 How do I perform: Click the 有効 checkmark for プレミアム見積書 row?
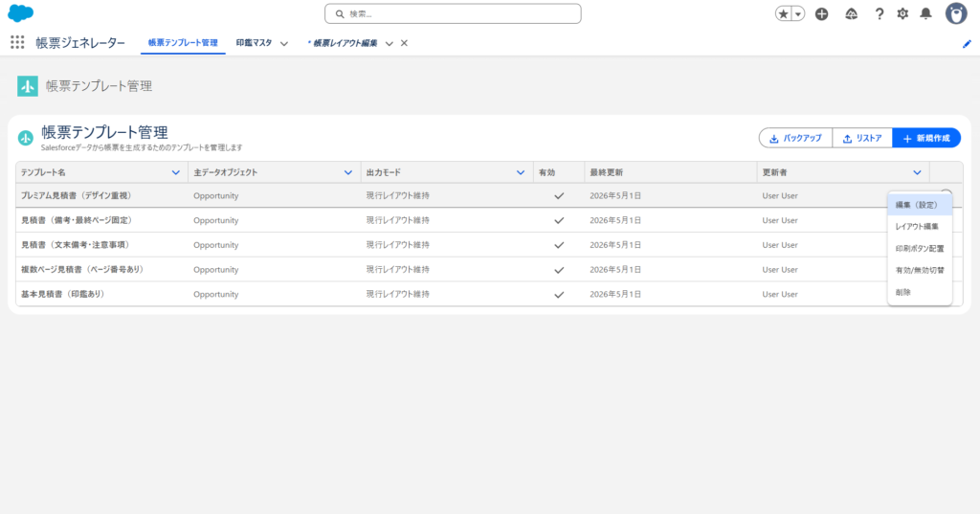(x=559, y=195)
